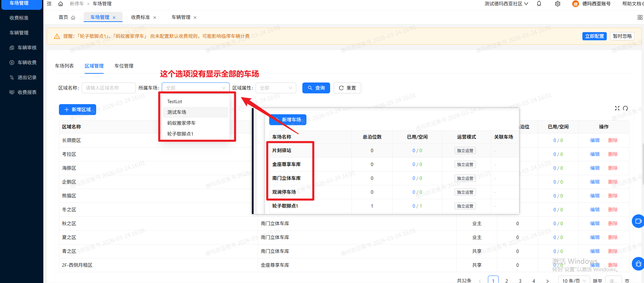Open the 10 条/页 page size dropdown

click(574, 280)
